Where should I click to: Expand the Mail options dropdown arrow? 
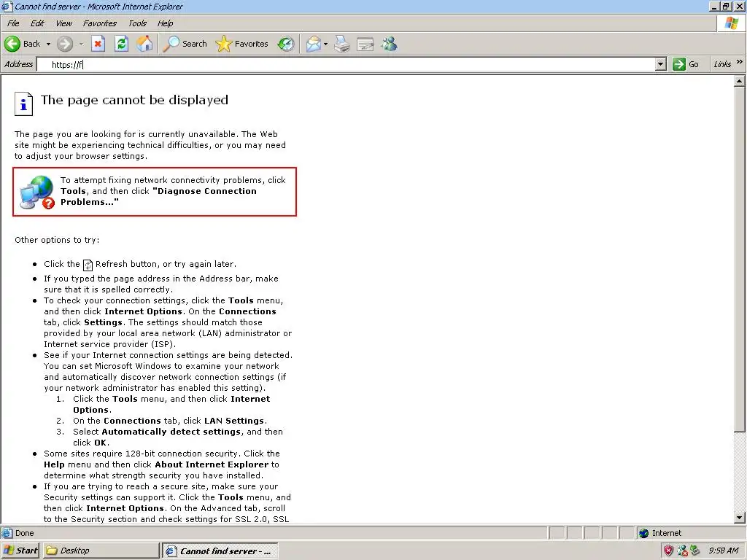326,44
